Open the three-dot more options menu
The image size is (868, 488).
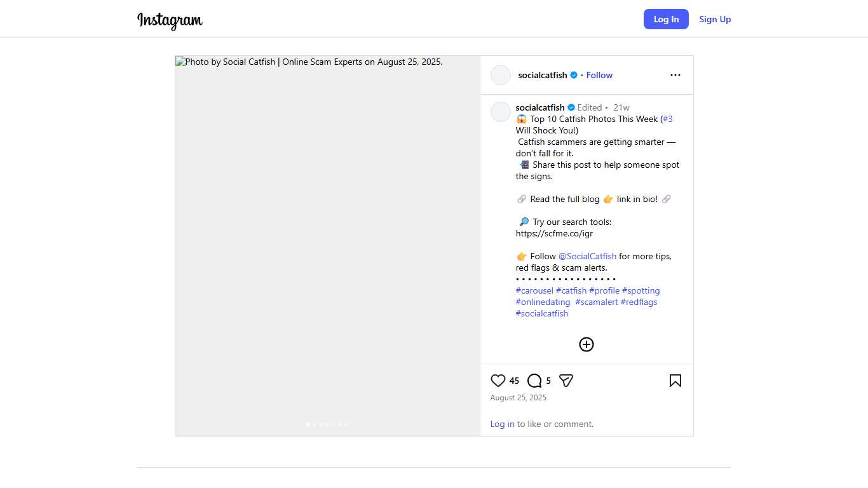675,75
